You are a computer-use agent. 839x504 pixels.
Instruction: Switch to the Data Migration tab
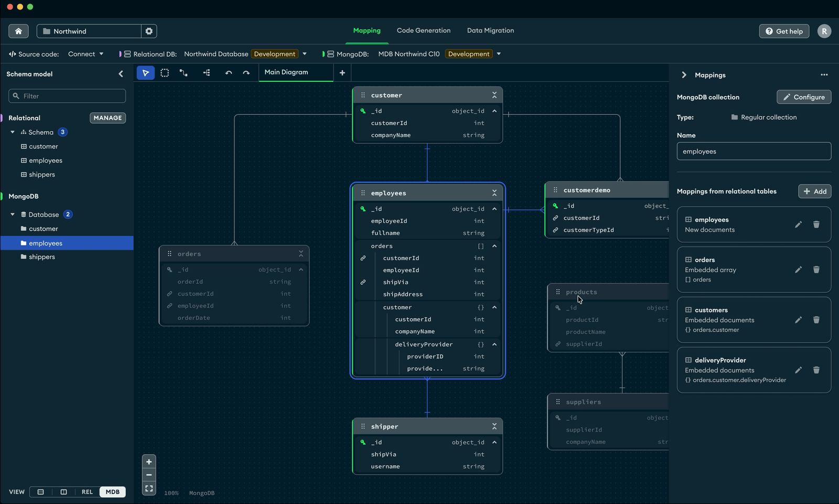490,30
